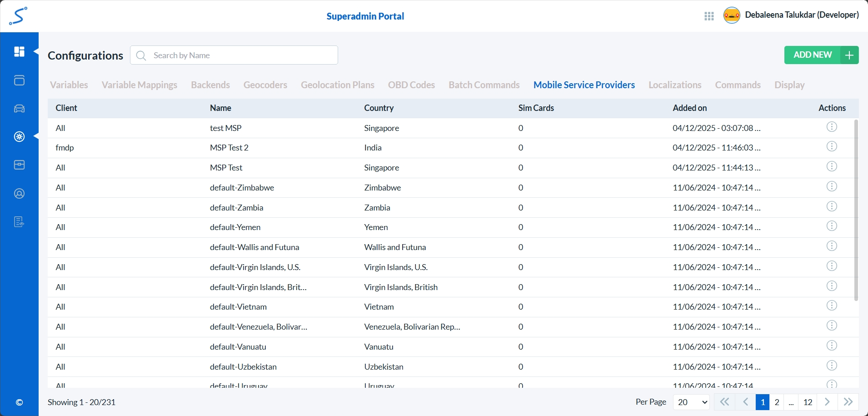
Task: Open the user account icon in sidebar
Action: click(x=19, y=194)
